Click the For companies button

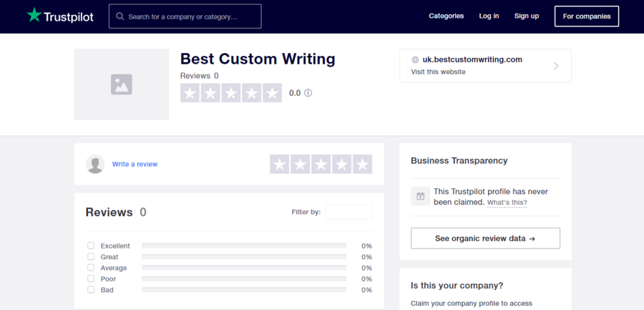click(587, 16)
